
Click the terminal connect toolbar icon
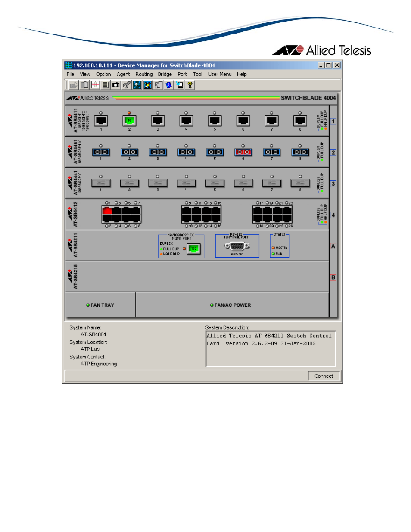[x=179, y=85]
